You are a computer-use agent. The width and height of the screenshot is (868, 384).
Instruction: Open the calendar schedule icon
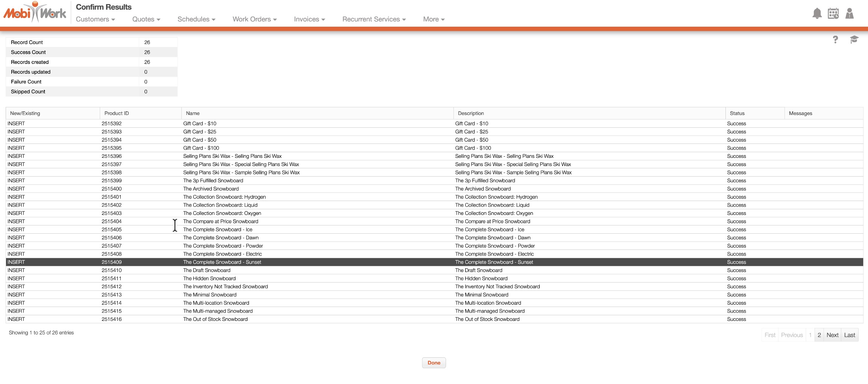tap(833, 14)
